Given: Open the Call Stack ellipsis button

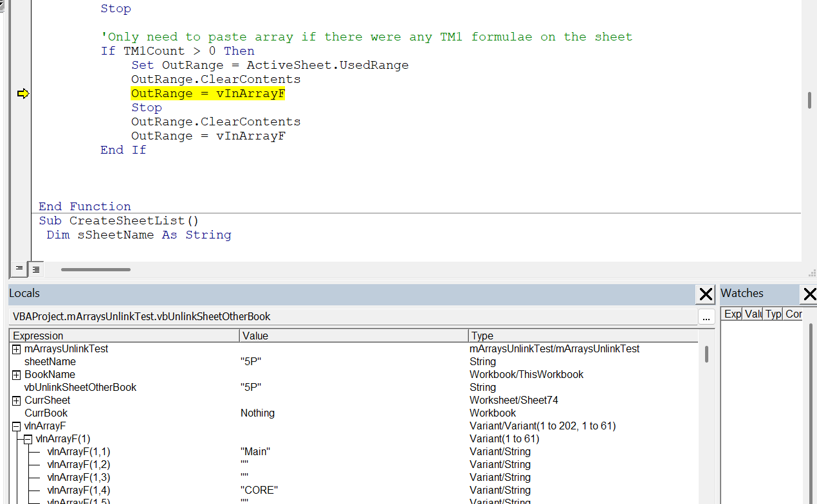Looking at the screenshot, I should (x=706, y=317).
